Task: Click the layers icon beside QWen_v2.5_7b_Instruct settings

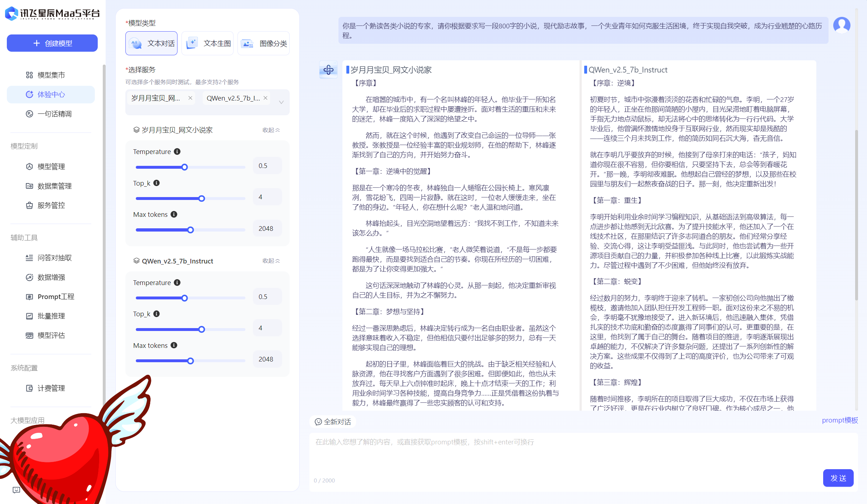Action: (136, 261)
